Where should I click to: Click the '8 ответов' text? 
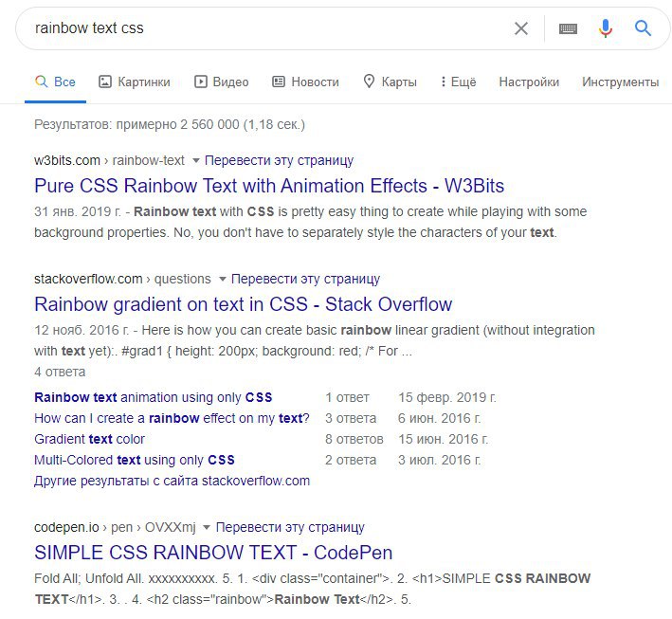click(354, 440)
